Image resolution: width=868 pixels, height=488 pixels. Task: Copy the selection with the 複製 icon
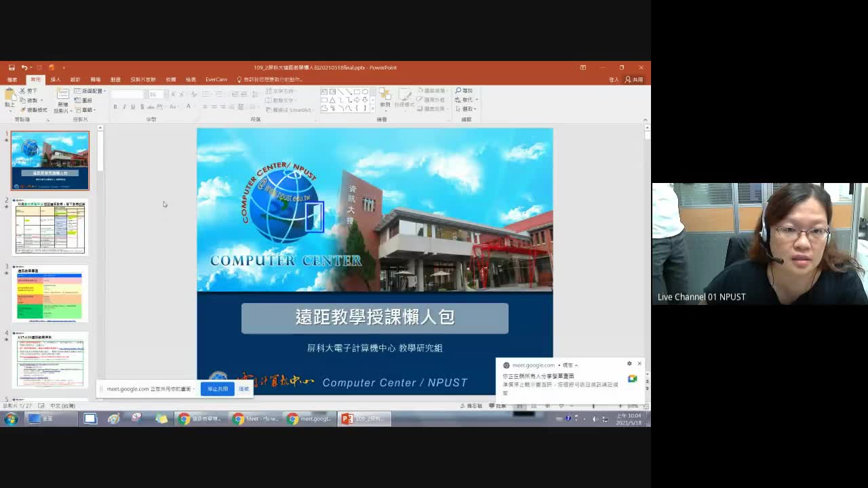tap(28, 100)
